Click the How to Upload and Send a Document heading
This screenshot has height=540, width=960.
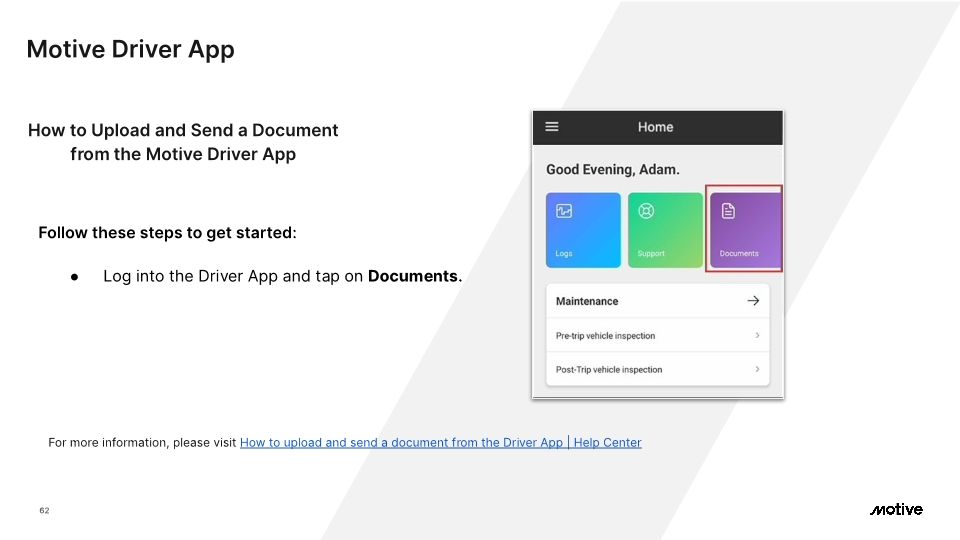coord(182,142)
